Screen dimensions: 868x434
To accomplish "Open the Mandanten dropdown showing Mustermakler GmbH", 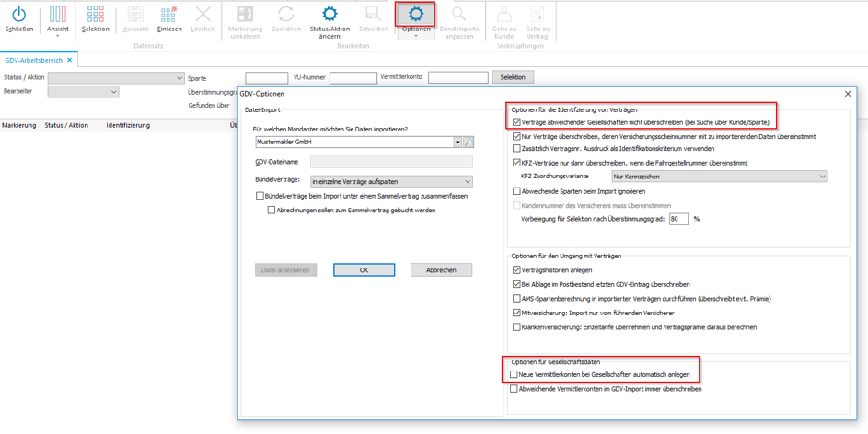I will coord(457,143).
